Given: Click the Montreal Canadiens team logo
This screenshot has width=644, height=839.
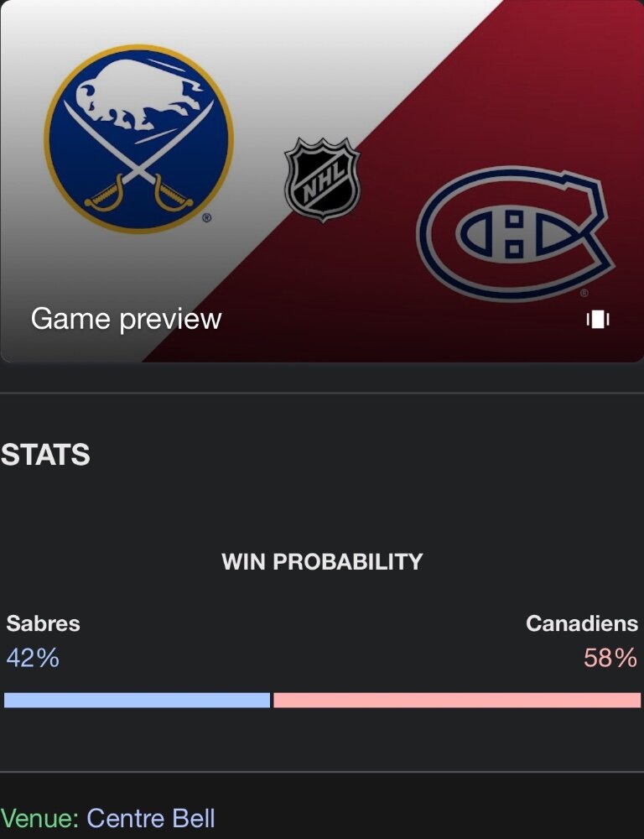Looking at the screenshot, I should 515,232.
